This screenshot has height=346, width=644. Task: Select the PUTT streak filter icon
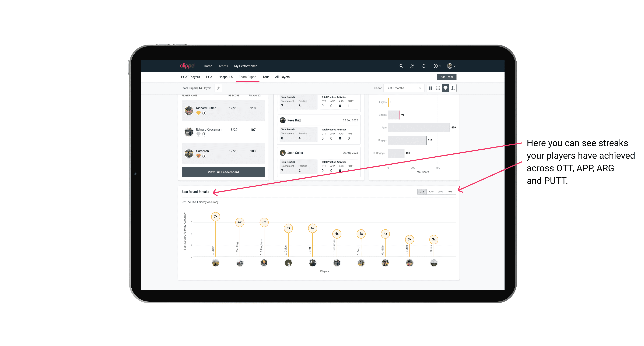(450, 191)
